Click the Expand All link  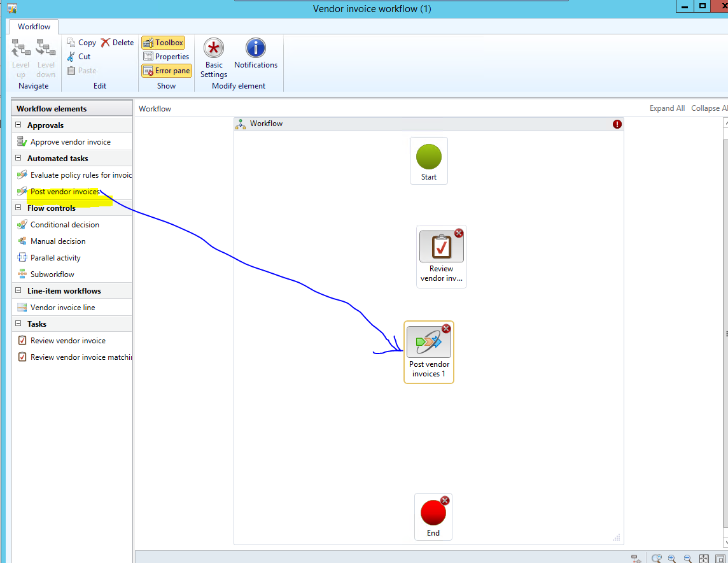pos(667,108)
